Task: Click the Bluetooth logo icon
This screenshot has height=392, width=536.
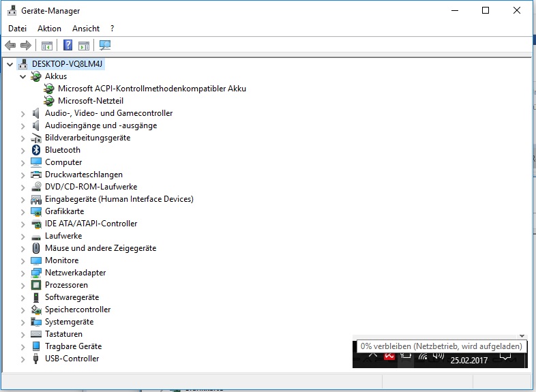Action: 36,150
